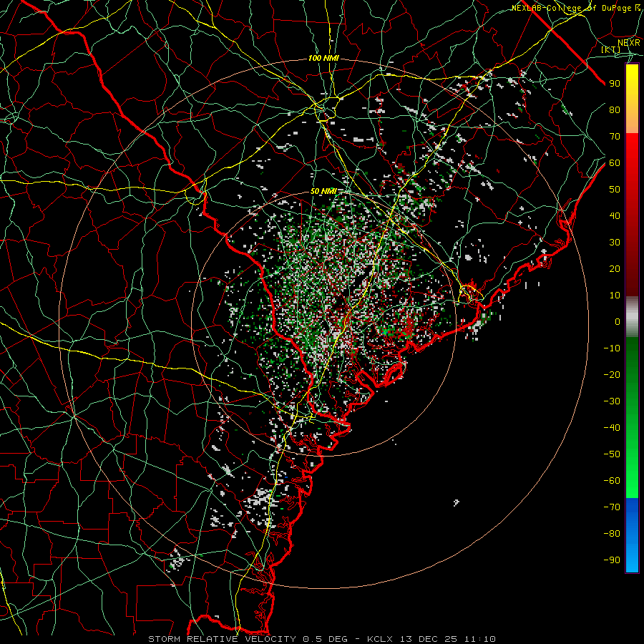Click the 80 value on velocity scale

tap(615, 109)
